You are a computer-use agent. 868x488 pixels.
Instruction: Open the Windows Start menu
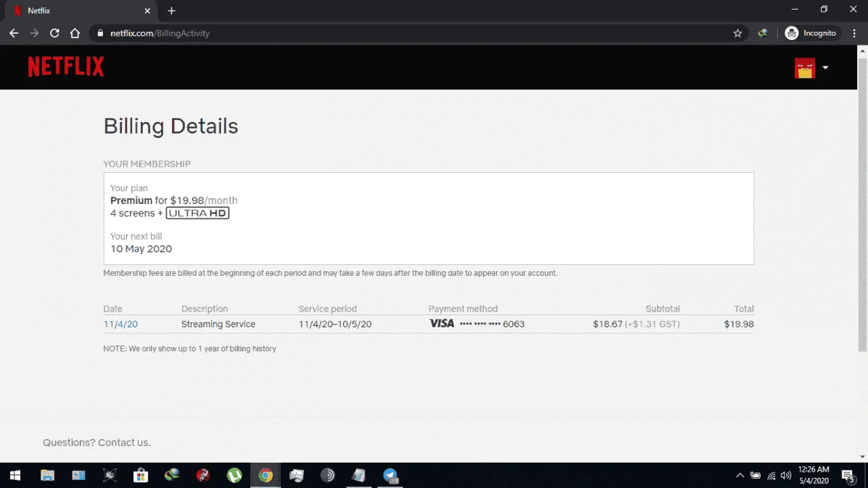pos(15,475)
